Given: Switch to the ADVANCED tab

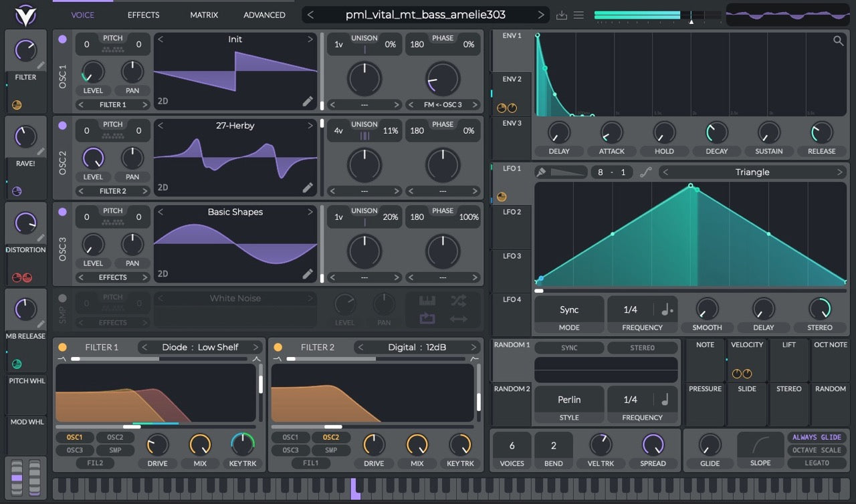Looking at the screenshot, I should click(264, 15).
